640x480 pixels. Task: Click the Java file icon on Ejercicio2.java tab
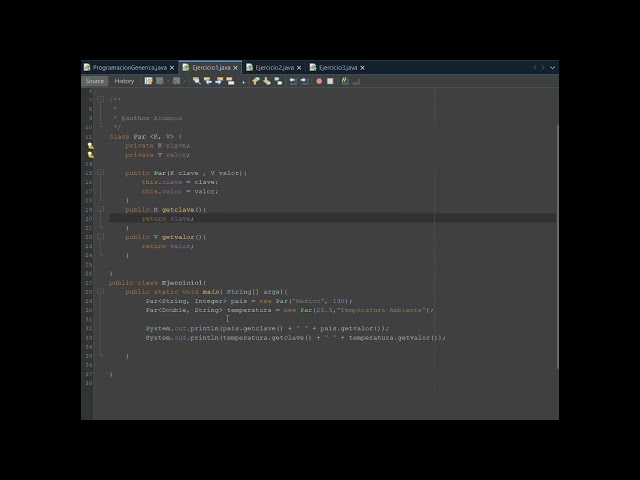click(249, 67)
